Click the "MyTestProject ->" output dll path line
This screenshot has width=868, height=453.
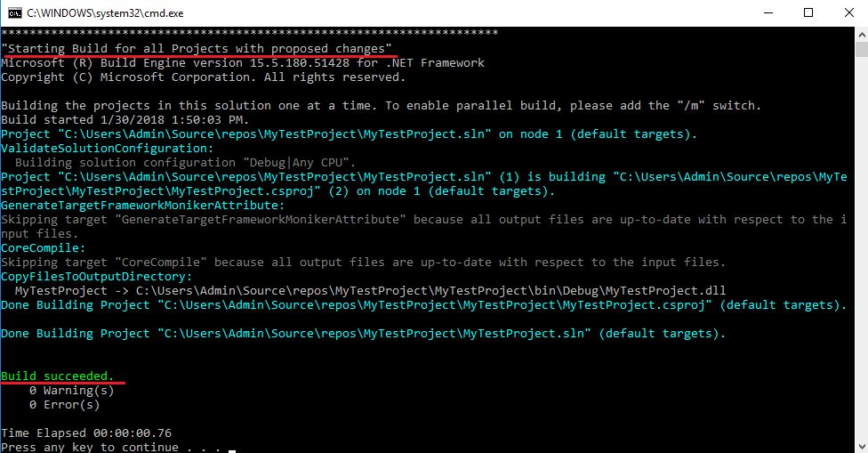370,291
